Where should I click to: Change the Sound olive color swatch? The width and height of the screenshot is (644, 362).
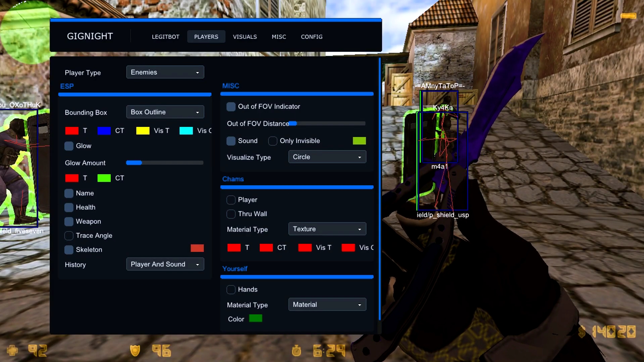click(359, 141)
